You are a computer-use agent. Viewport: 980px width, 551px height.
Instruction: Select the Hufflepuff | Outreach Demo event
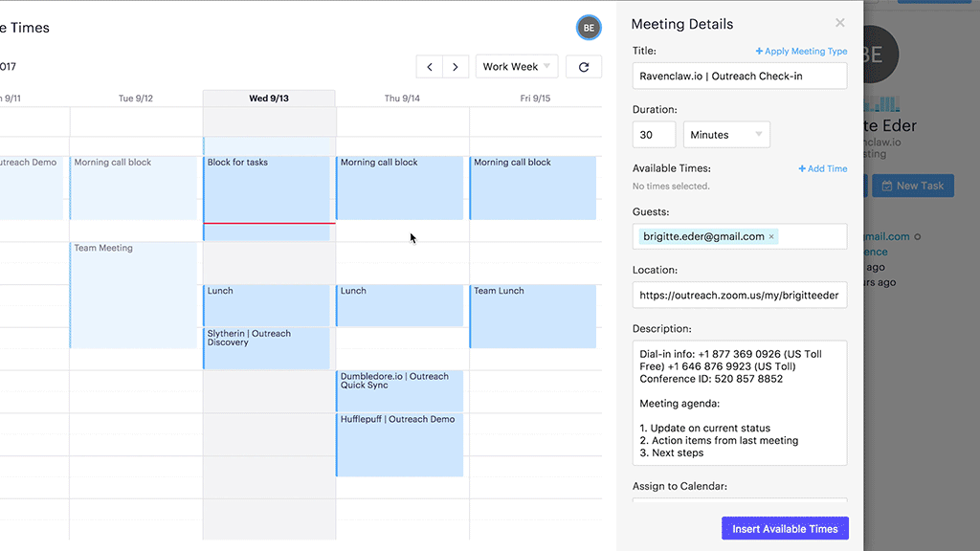(399, 444)
